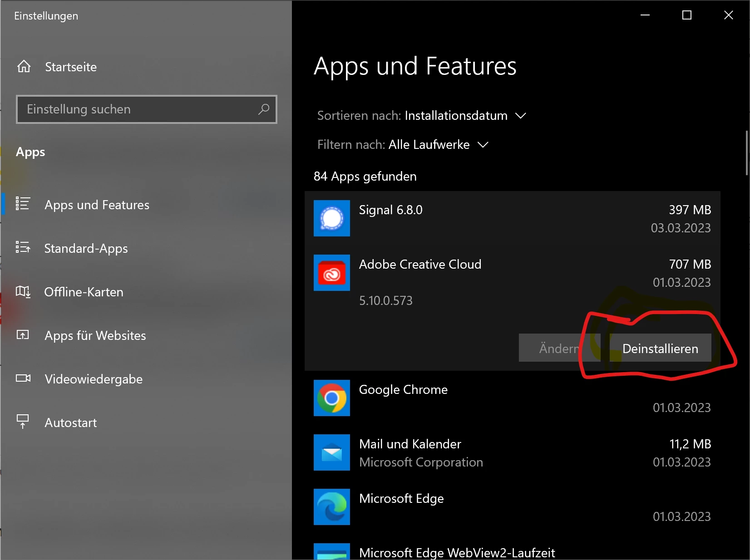750x560 pixels.
Task: Close the Einstellungen window
Action: (729, 15)
